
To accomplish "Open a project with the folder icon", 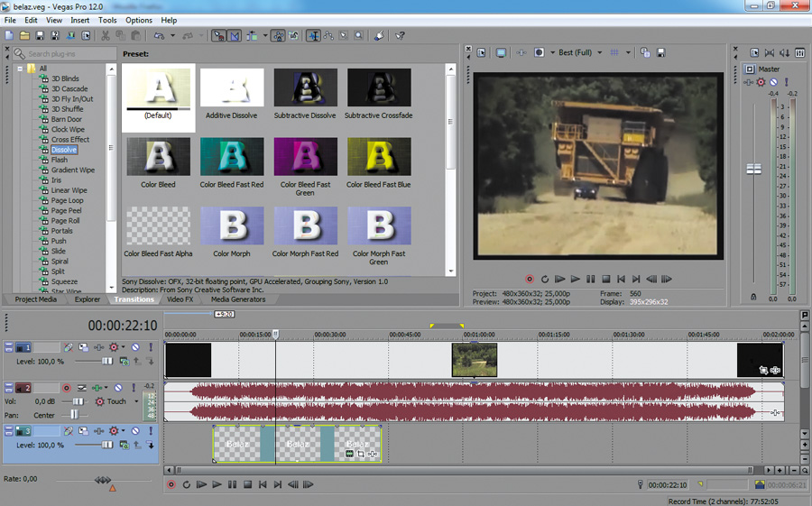I will pos(24,36).
